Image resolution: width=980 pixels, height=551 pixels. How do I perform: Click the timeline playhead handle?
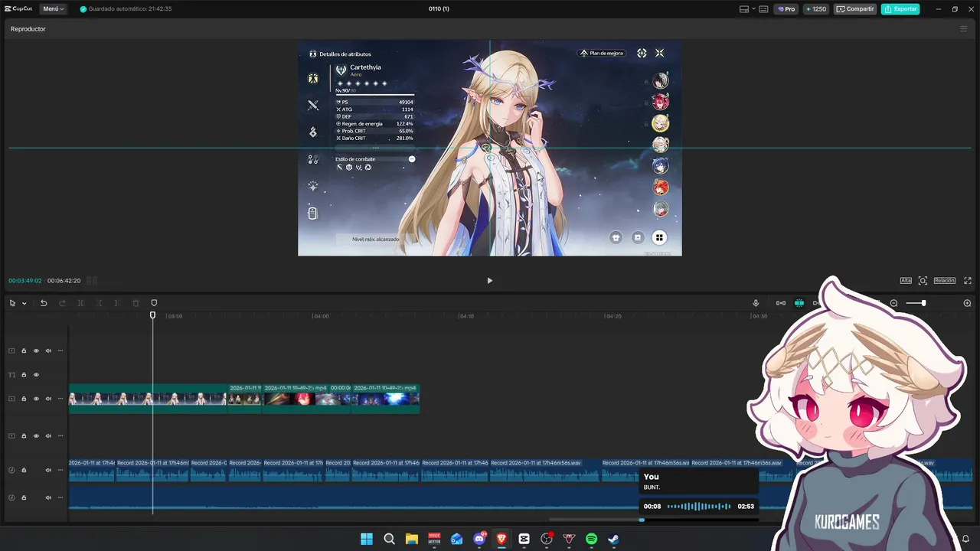coord(152,315)
